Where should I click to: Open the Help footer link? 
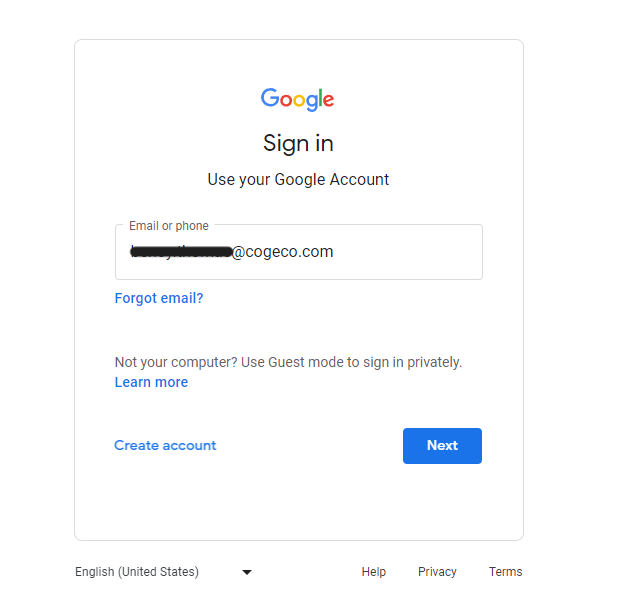pyautogui.click(x=373, y=572)
